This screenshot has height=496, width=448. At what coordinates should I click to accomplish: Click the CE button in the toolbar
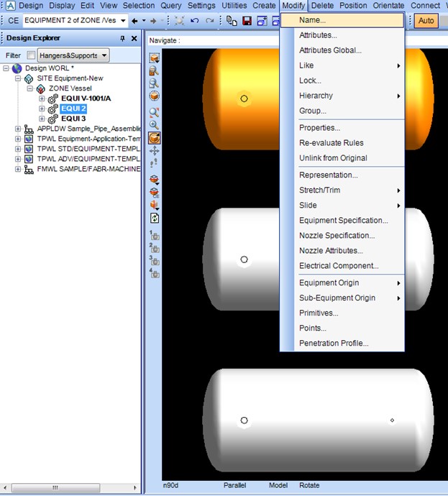pos(13,21)
